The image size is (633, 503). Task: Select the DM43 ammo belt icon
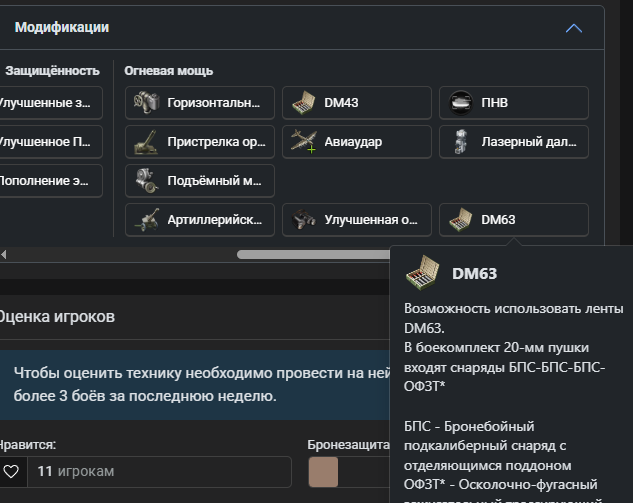(304, 103)
